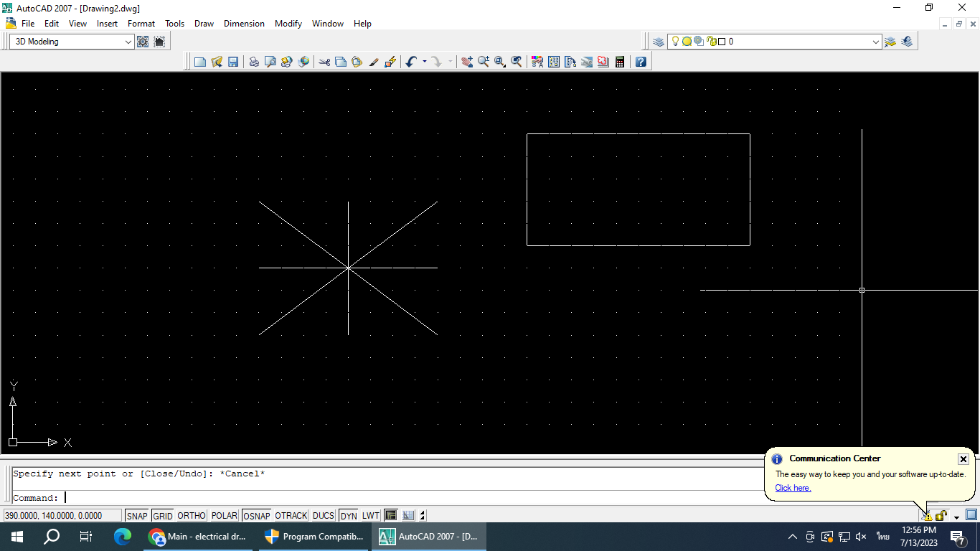The width and height of the screenshot is (980, 551).
Task: Select the Match Properties brush icon
Action: (x=373, y=62)
